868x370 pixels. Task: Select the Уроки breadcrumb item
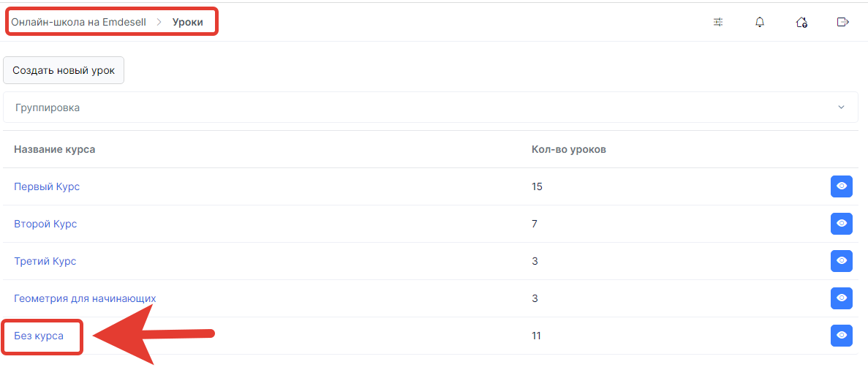tap(188, 22)
